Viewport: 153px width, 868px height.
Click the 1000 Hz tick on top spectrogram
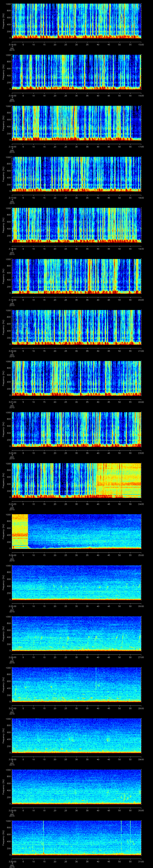(x=8, y=4)
